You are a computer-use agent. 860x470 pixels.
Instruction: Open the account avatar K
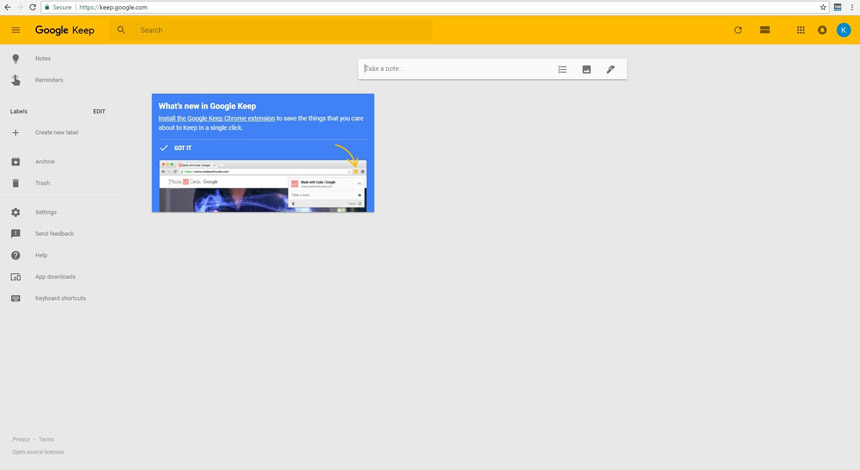coord(844,30)
